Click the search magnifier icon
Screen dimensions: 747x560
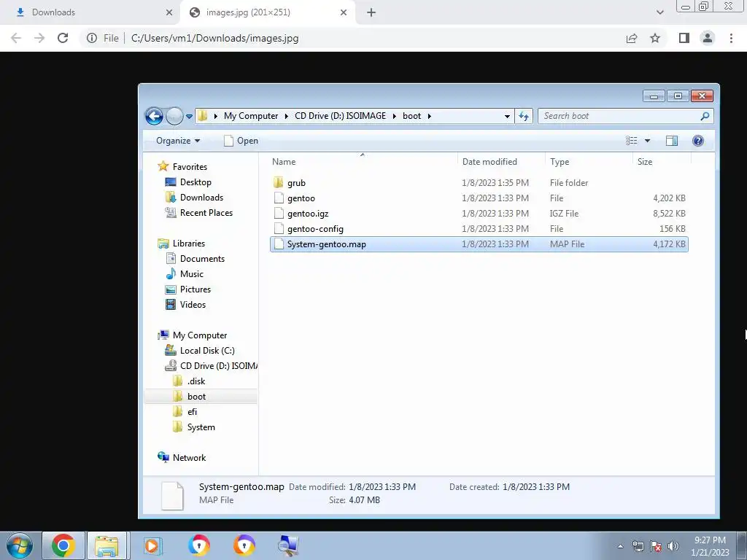(705, 116)
